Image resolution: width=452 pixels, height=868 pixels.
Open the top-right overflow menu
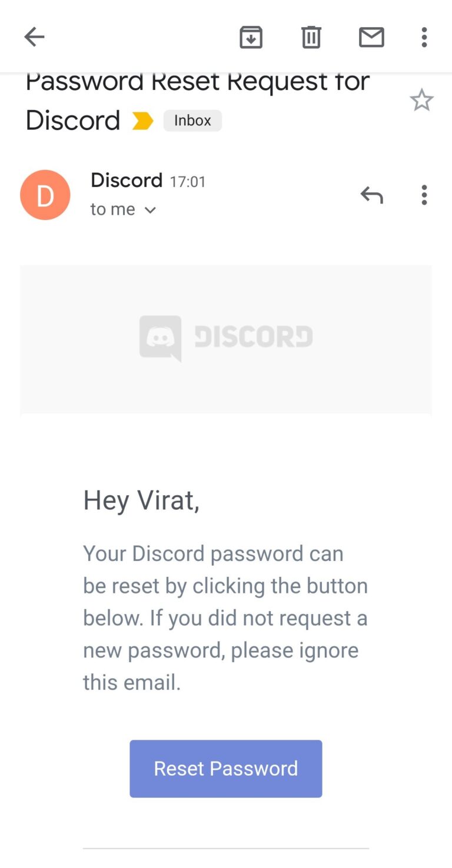click(x=424, y=36)
